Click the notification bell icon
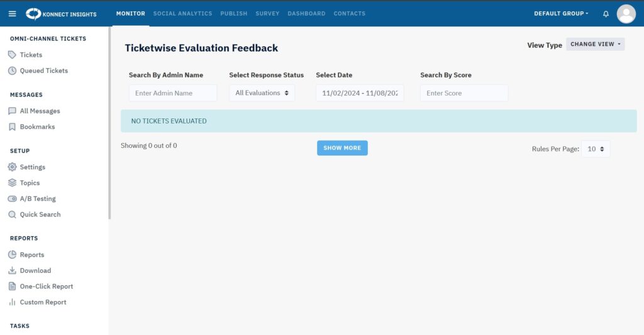Image resolution: width=644 pixels, height=335 pixels. [x=606, y=14]
